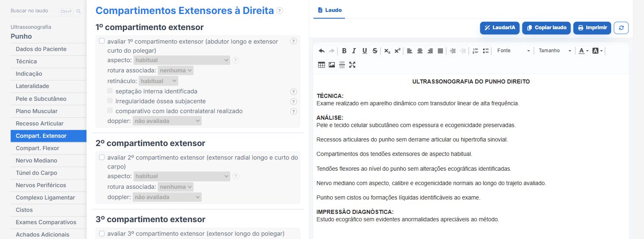Enable avaliar 1º compartimento extensor checkbox
Viewport: 644px width, 239px height.
click(102, 41)
